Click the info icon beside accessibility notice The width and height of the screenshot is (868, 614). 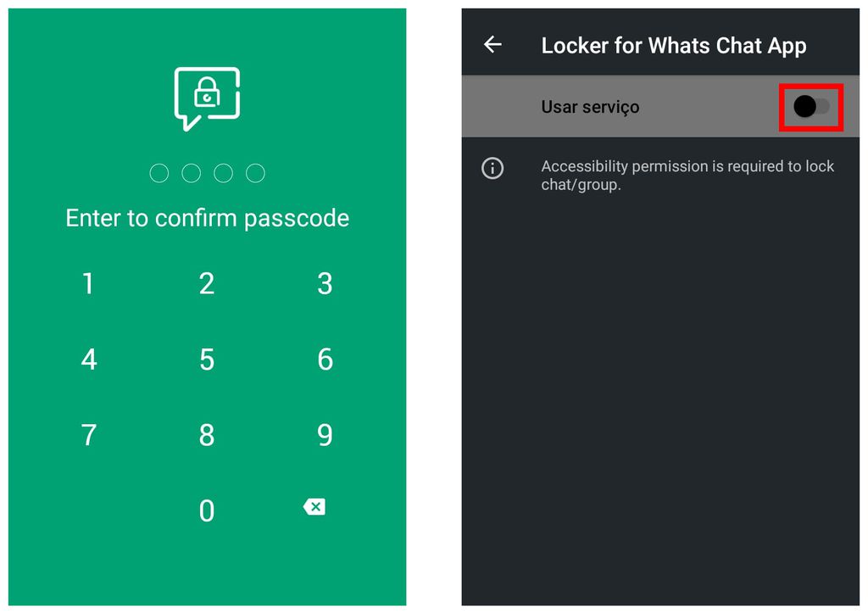click(x=492, y=168)
